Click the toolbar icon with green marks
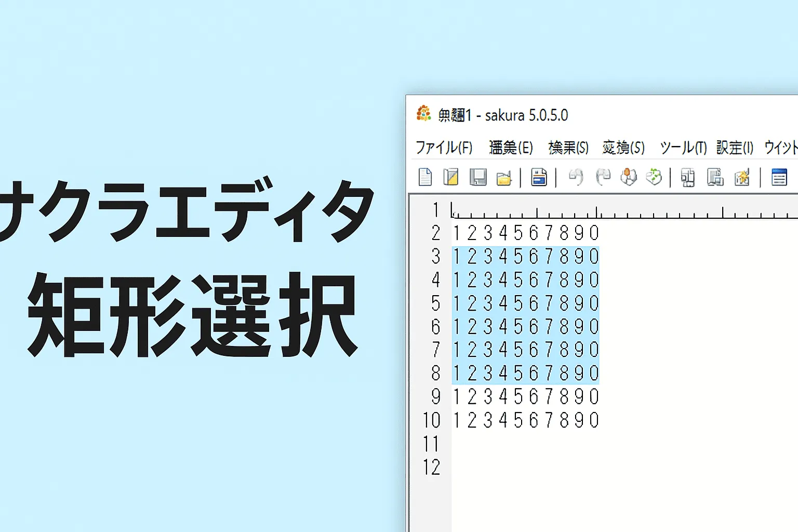 coord(654,177)
